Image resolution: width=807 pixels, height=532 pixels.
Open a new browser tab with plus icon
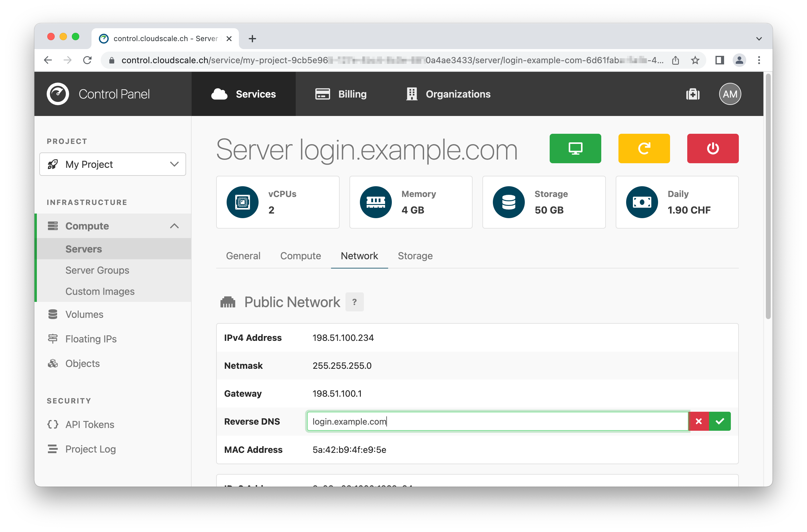[x=252, y=39]
